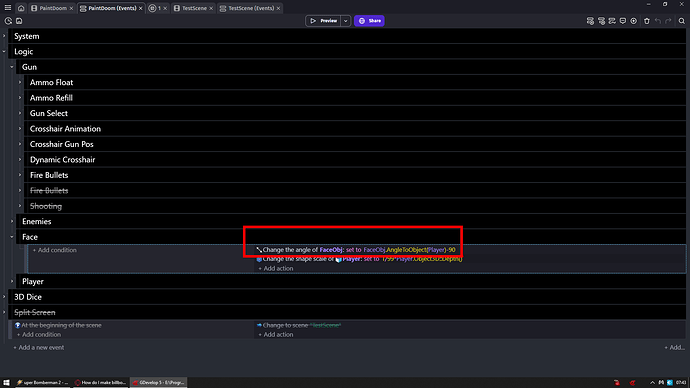690x388 pixels.
Task: Click the Share globe icon
Action: [362, 21]
